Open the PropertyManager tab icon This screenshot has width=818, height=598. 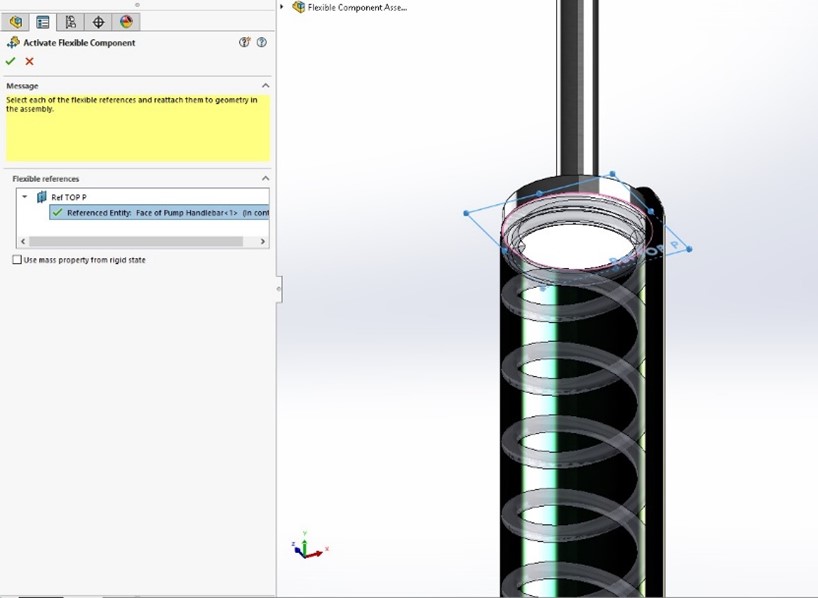[x=44, y=20]
